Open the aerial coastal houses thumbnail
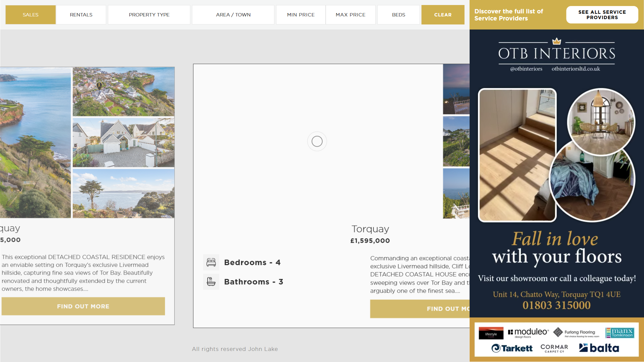Viewport: 644px width, 362px height. tap(123, 92)
